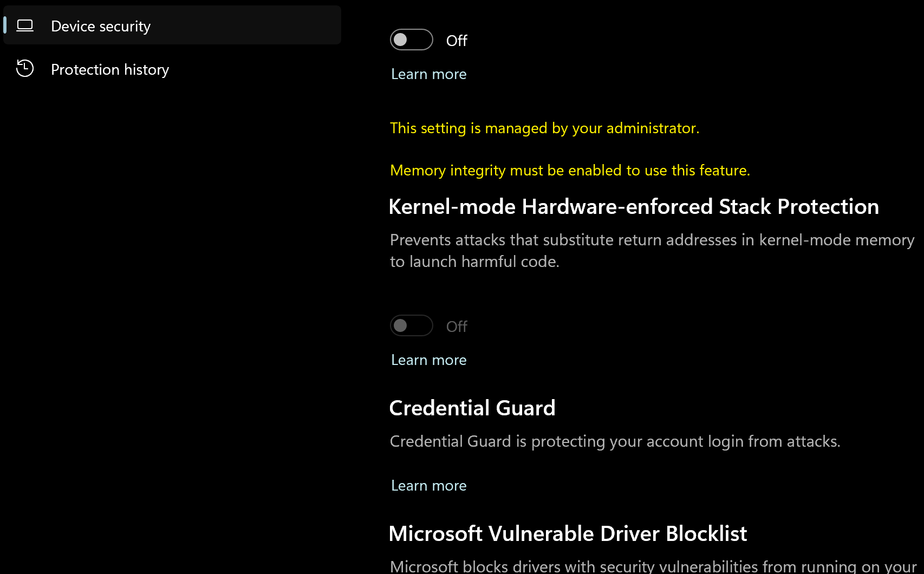Click the Device security laptop icon
924x574 pixels.
(25, 25)
